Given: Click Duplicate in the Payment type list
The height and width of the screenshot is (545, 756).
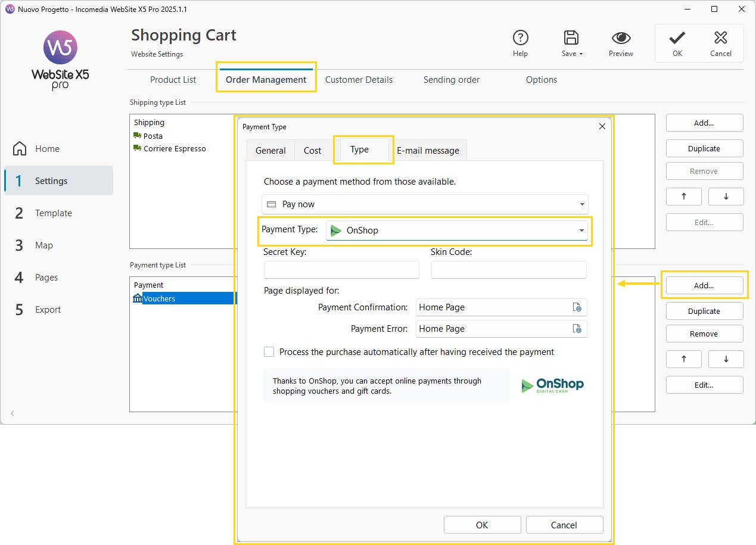Looking at the screenshot, I should [x=704, y=311].
